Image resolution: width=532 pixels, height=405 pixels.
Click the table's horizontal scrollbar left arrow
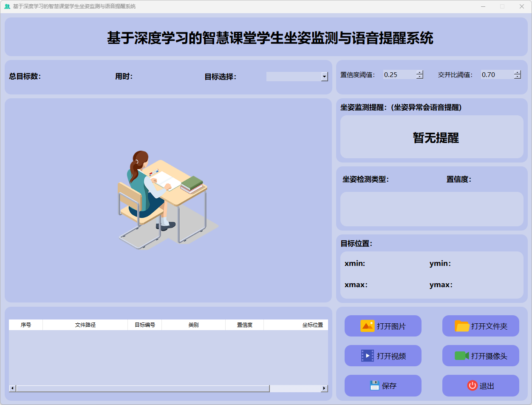(12, 388)
